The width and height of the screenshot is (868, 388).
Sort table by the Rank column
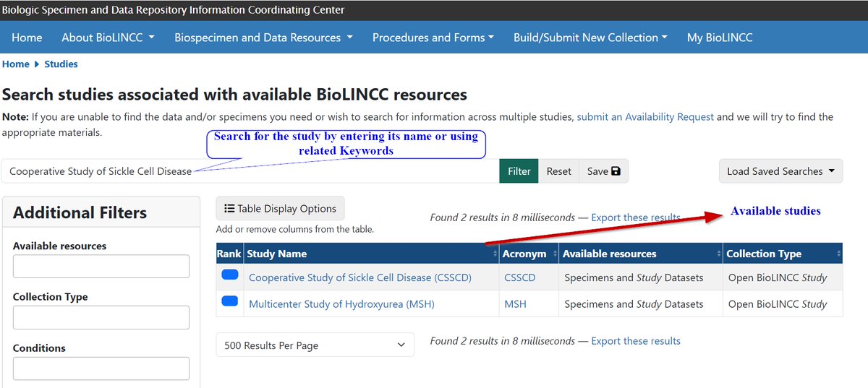click(229, 254)
